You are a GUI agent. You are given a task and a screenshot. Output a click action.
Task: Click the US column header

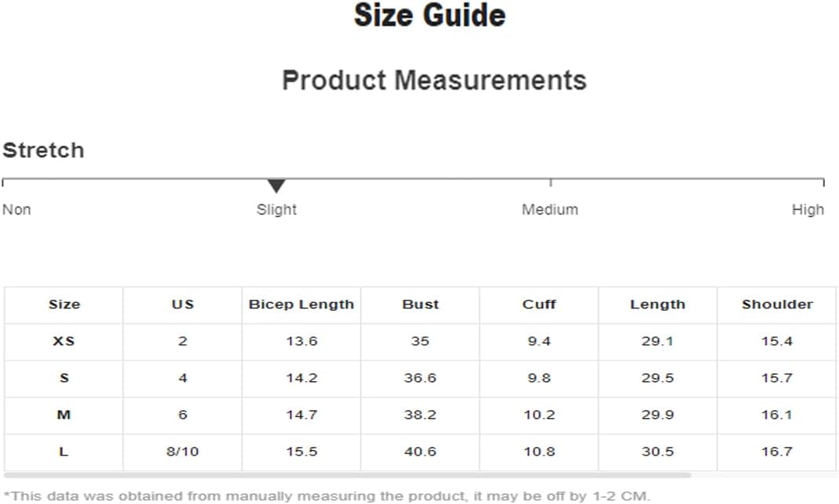[183, 304]
